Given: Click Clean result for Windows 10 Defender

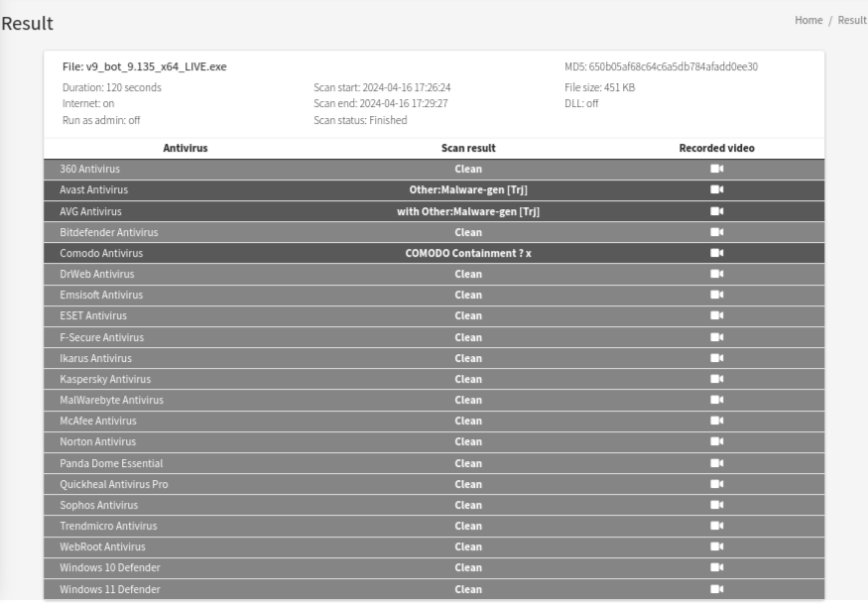Looking at the screenshot, I should tap(468, 568).
